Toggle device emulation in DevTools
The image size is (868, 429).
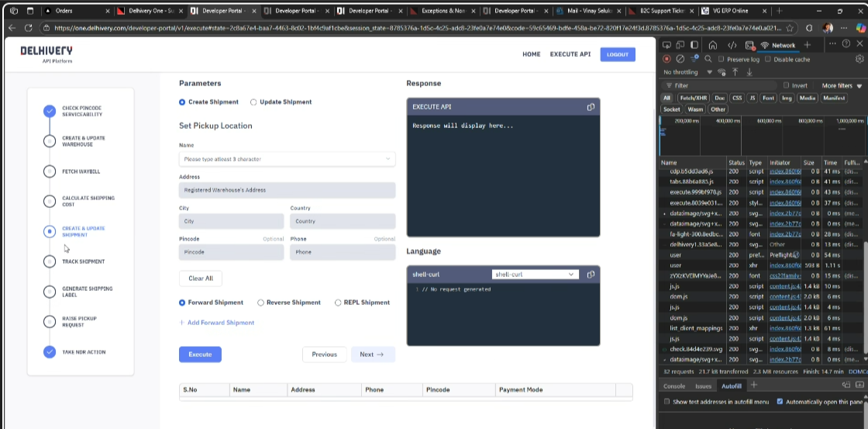coord(680,45)
